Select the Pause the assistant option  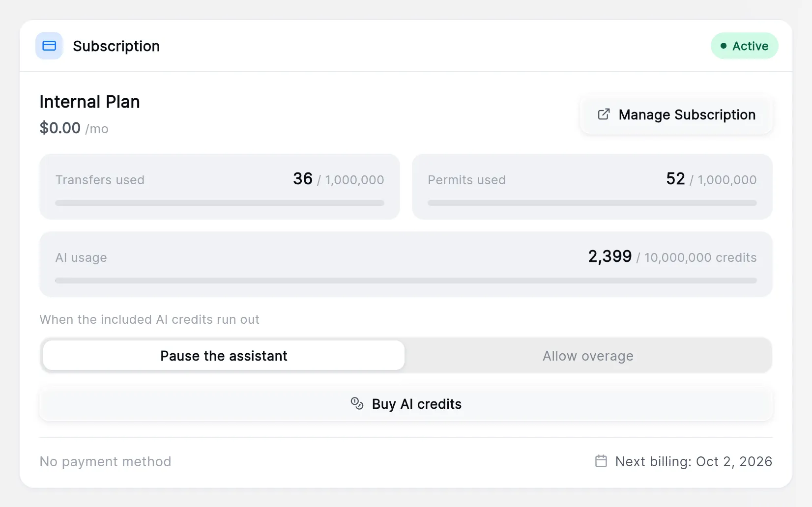tap(224, 355)
